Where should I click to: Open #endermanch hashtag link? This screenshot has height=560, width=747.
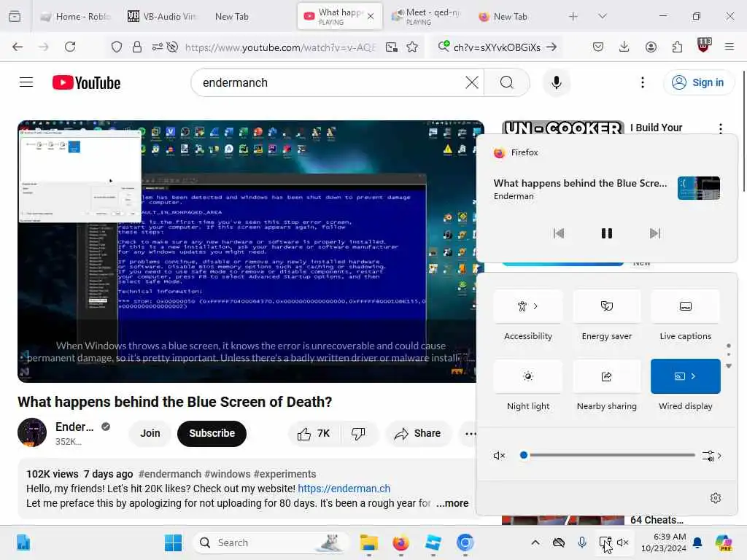(x=169, y=474)
